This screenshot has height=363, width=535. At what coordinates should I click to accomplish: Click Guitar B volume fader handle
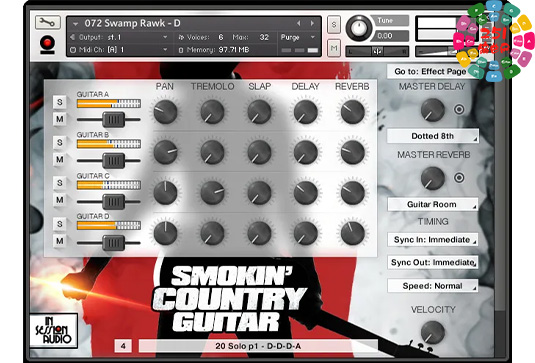pyautogui.click(x=114, y=160)
